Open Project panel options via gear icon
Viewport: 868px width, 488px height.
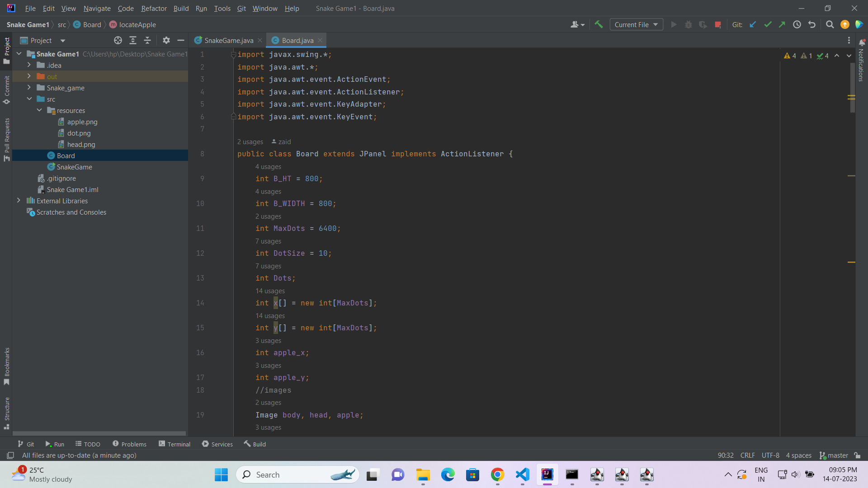pos(166,40)
